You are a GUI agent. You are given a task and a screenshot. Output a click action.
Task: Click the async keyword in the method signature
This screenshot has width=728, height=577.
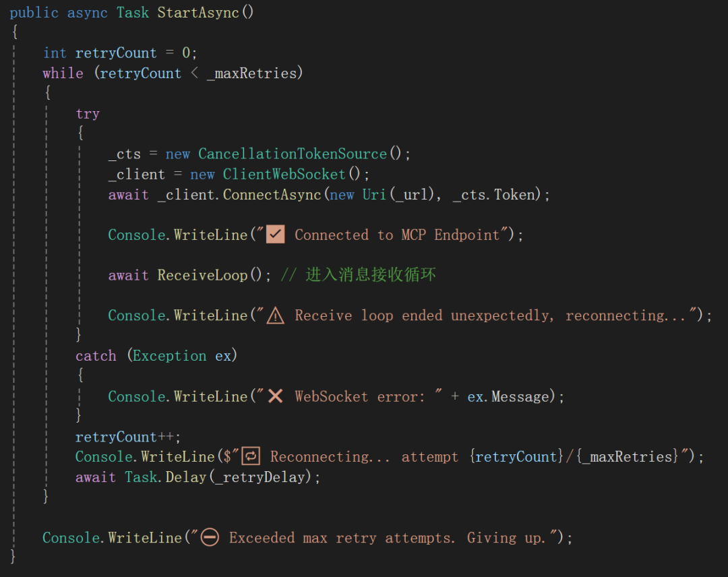[88, 12]
